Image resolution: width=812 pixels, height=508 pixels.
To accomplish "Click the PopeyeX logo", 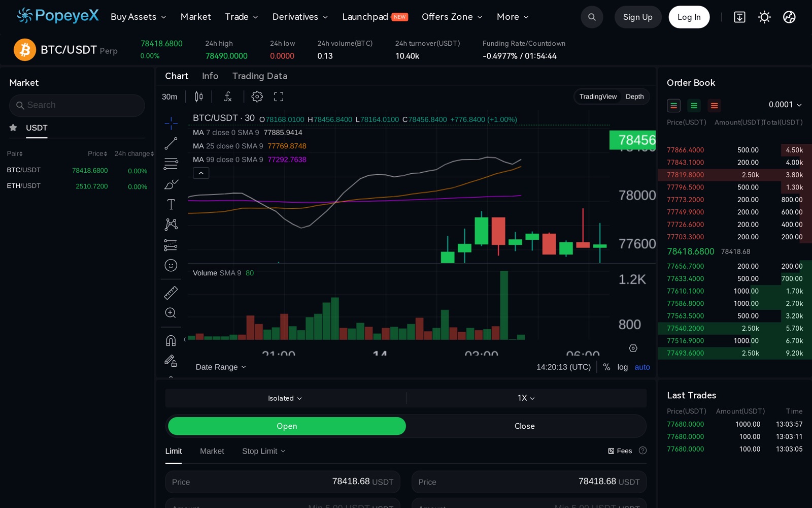I will coord(58,16).
